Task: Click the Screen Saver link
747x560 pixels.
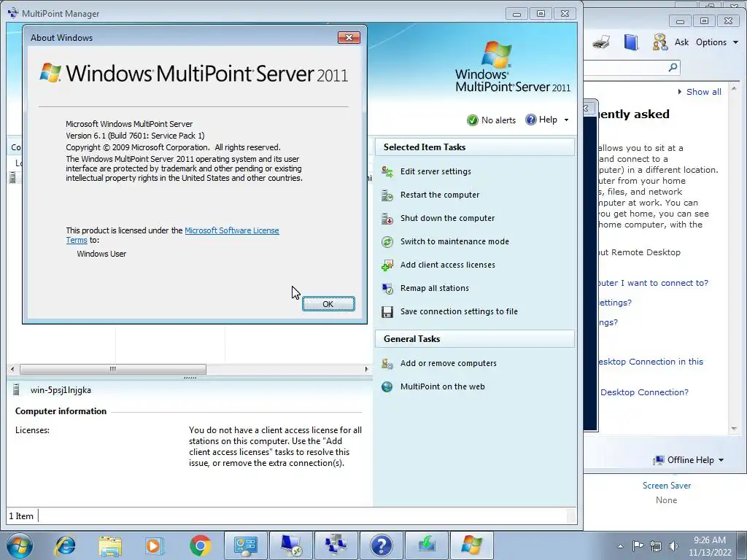Action: 667,486
